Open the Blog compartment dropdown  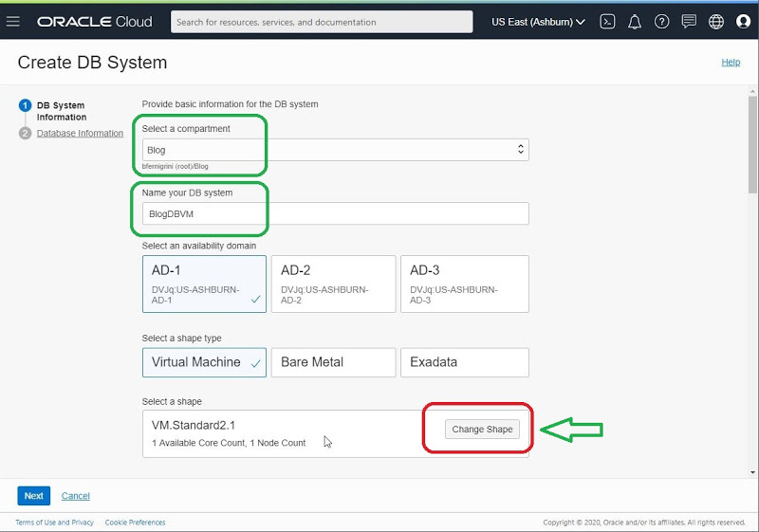tap(336, 150)
